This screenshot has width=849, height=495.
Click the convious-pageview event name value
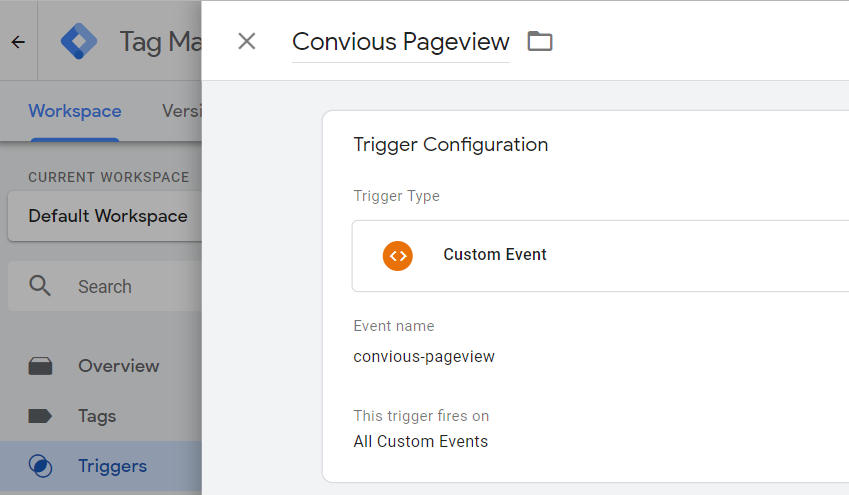tap(424, 356)
